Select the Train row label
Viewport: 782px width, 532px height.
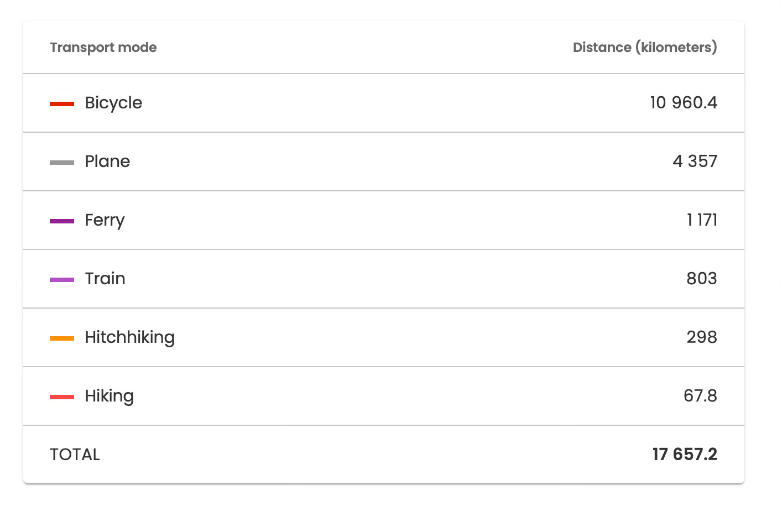(105, 278)
